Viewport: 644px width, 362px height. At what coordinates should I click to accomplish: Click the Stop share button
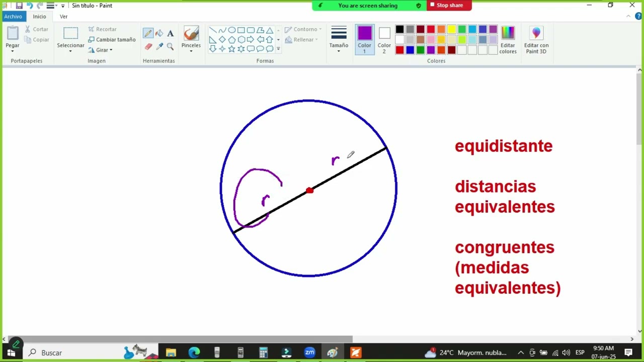click(x=449, y=6)
